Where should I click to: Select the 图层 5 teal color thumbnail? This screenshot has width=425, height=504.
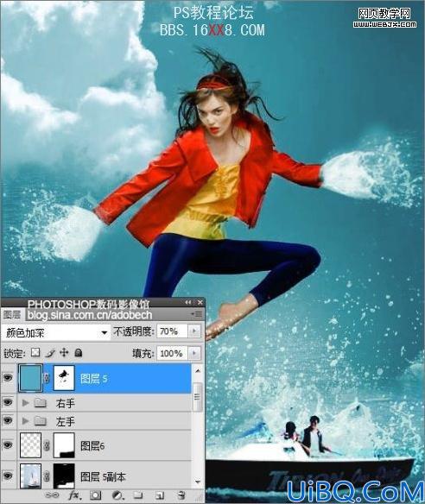tap(30, 378)
